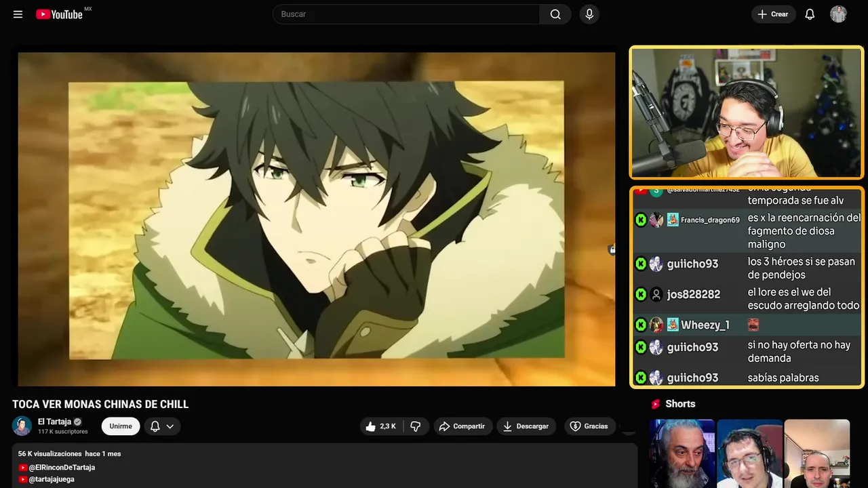Open the third Shorts thumbnail
This screenshot has width=868, height=488.
(816, 453)
